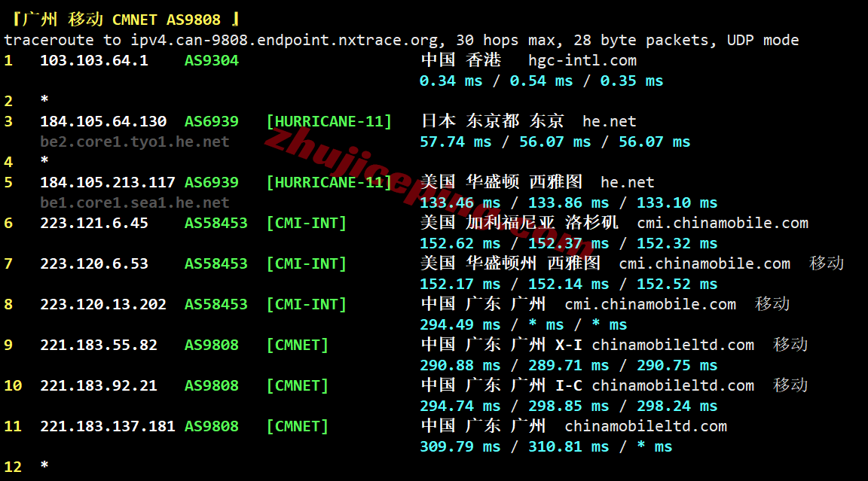This screenshot has height=481, width=868.
Task: Click IP address 223.121.6.45
Action: pyautogui.click(x=94, y=223)
